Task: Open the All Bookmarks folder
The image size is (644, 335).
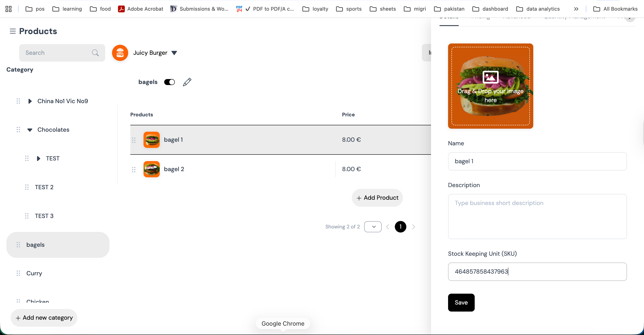Action: pos(615,9)
